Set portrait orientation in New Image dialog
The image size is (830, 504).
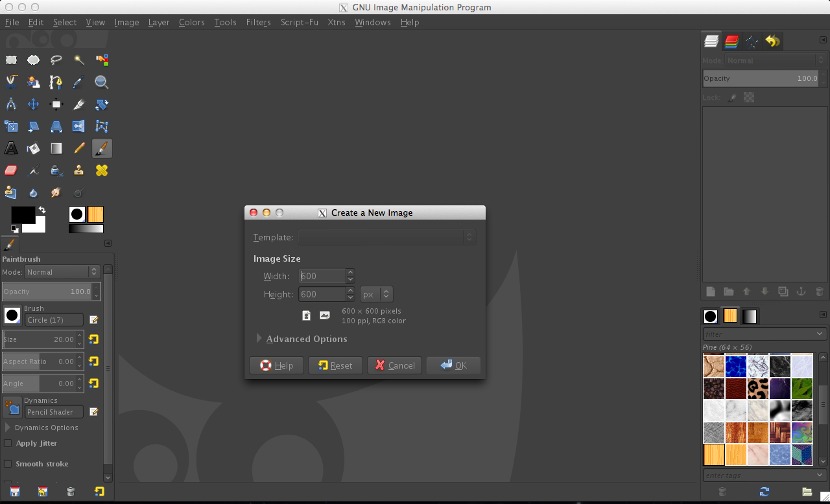(306, 315)
